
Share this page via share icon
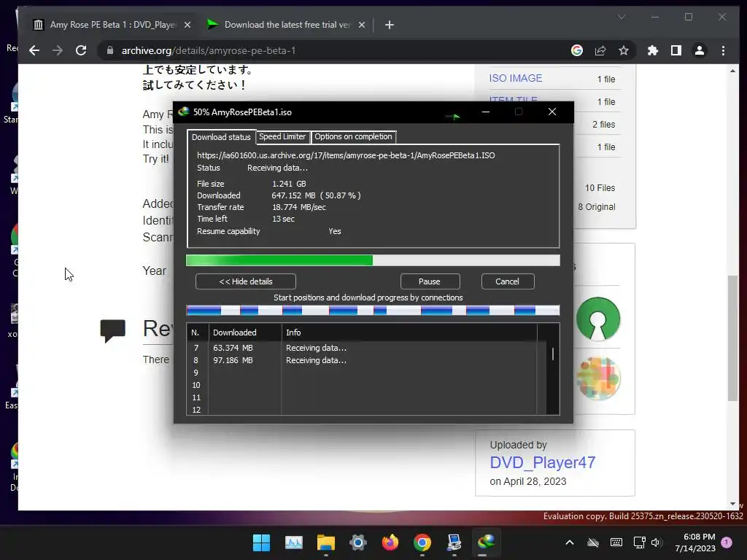pyautogui.click(x=600, y=50)
